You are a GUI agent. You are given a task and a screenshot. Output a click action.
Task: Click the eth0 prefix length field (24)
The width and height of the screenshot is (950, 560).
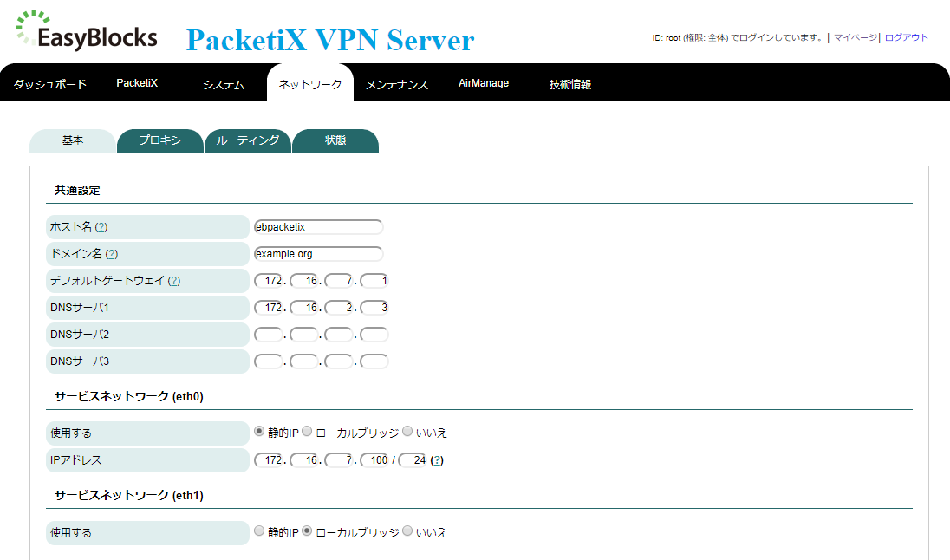413,460
